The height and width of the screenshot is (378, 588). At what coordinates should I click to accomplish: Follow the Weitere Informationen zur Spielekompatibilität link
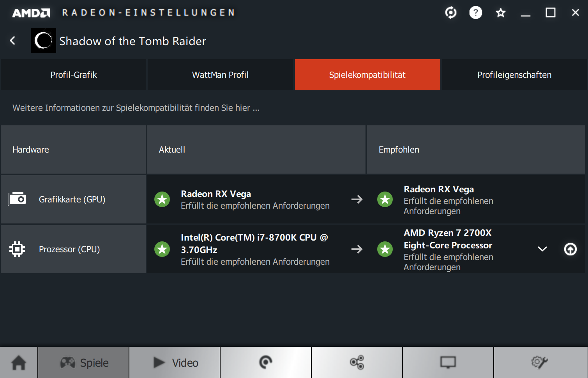point(136,108)
